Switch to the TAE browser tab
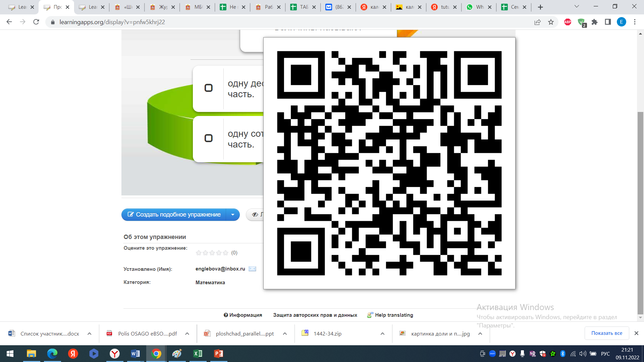The height and width of the screenshot is (362, 644). tap(303, 7)
